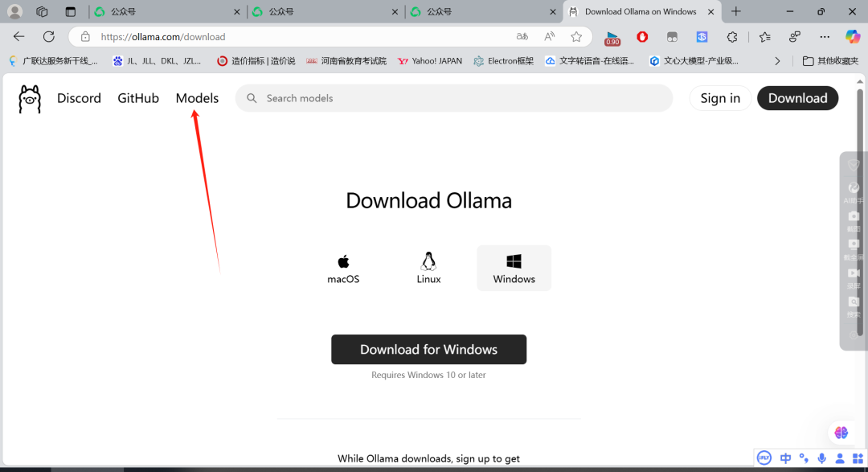Toggle the punctuation mode icon
Image resolution: width=868 pixels, height=472 pixels.
click(x=804, y=458)
